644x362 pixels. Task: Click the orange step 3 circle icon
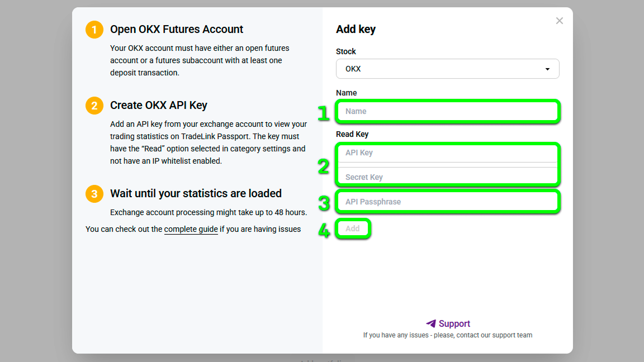[x=94, y=194]
